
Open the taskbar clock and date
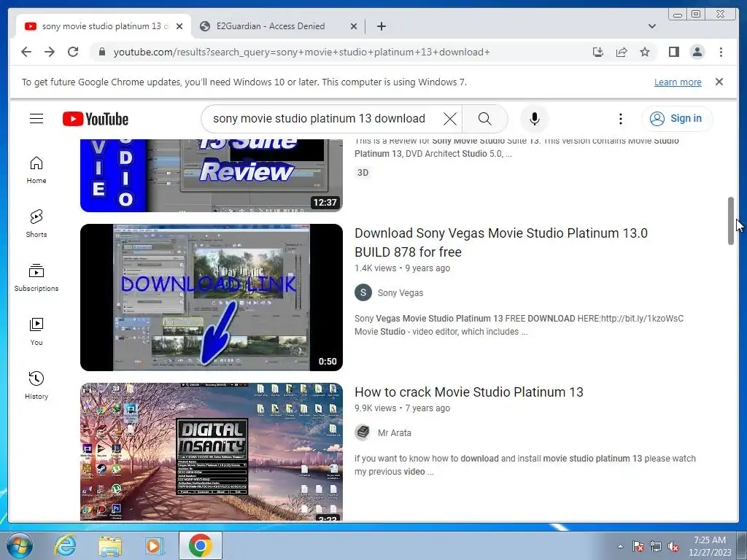coord(709,546)
